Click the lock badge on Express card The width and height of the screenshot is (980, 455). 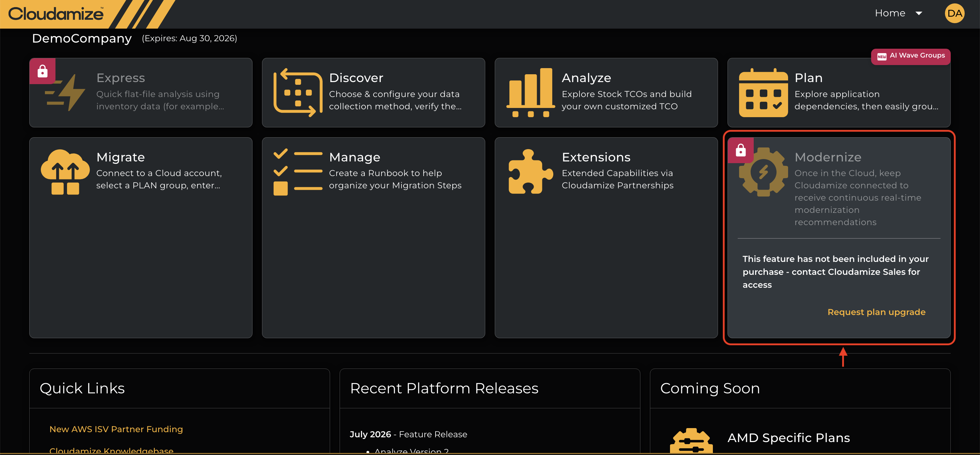click(x=43, y=71)
